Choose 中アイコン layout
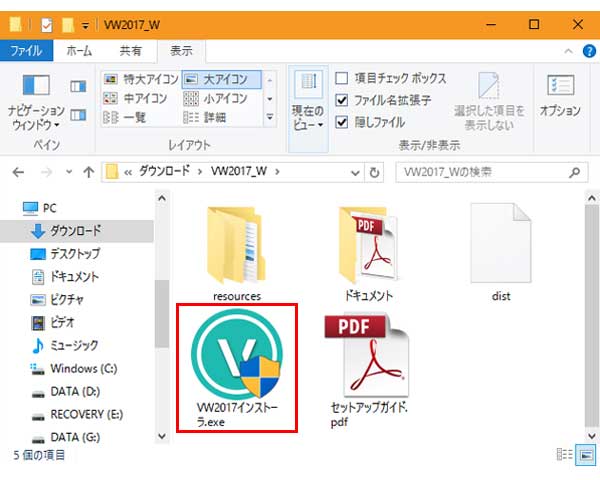Image resolution: width=600 pixels, height=480 pixels. (135, 98)
